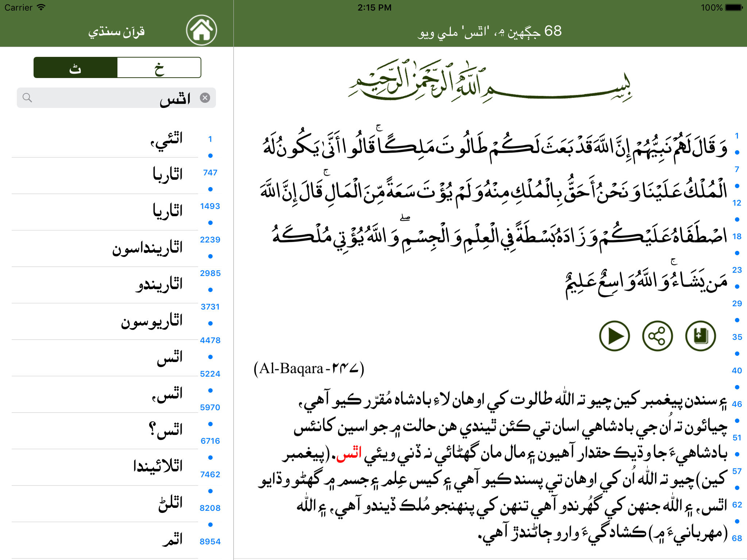Jump to index 5970 in word list
Image resolution: width=747 pixels, height=560 pixels.
[210, 407]
